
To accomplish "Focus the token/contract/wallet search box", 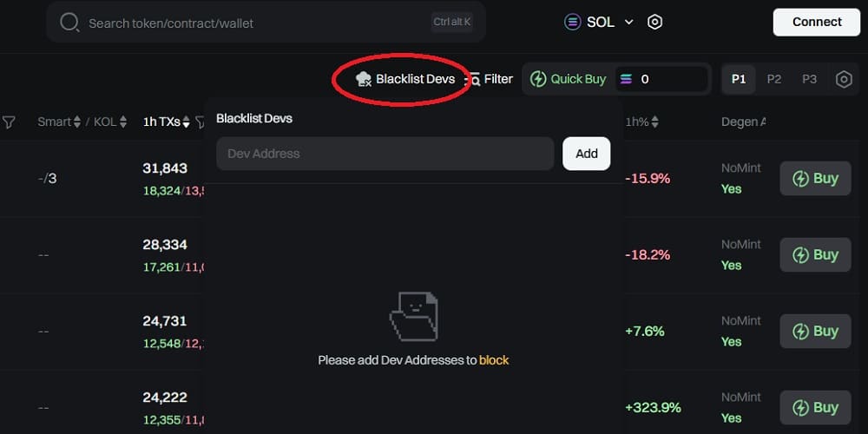I will pyautogui.click(x=256, y=23).
